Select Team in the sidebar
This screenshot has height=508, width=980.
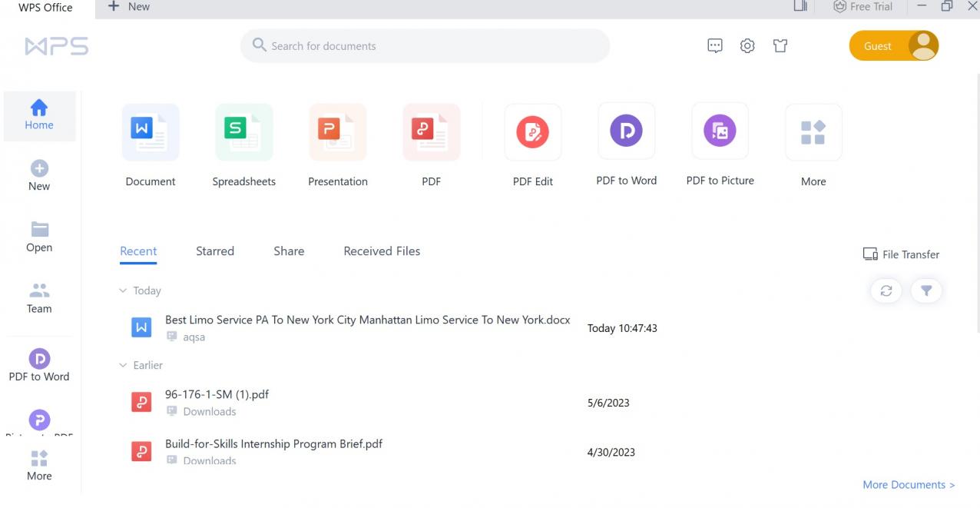click(x=39, y=298)
